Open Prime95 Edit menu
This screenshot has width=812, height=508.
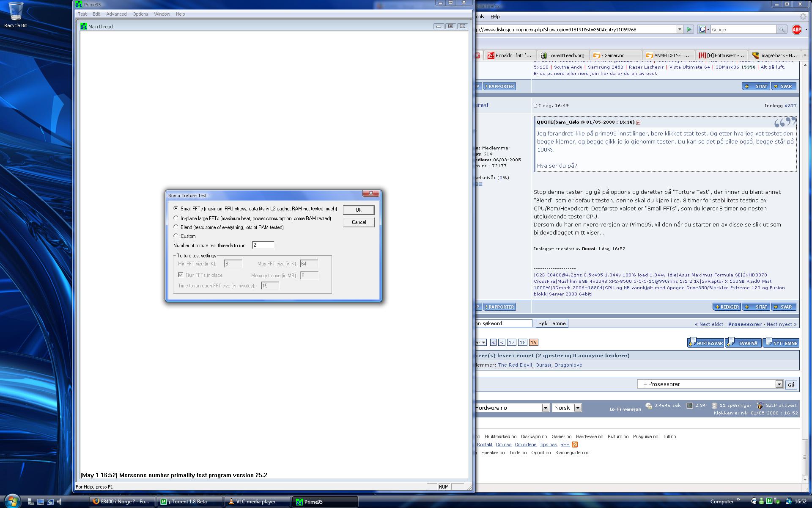[96, 14]
